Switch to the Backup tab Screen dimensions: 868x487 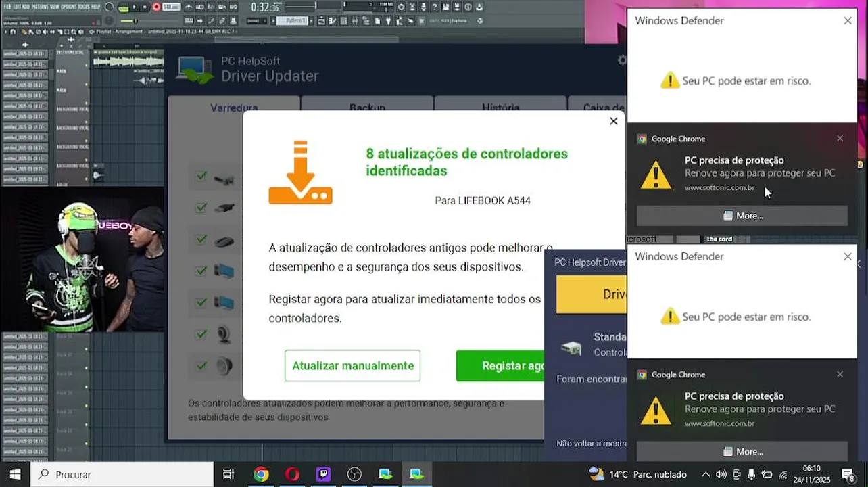[367, 107]
